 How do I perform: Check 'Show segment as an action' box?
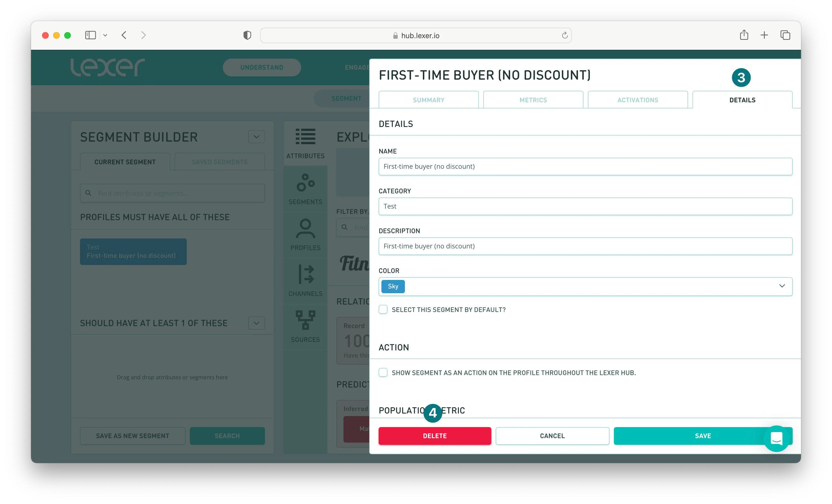click(383, 372)
